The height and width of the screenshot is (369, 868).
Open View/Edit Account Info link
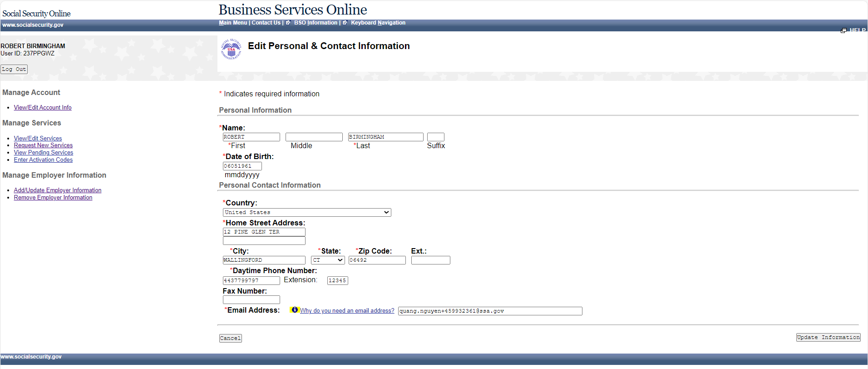point(43,108)
